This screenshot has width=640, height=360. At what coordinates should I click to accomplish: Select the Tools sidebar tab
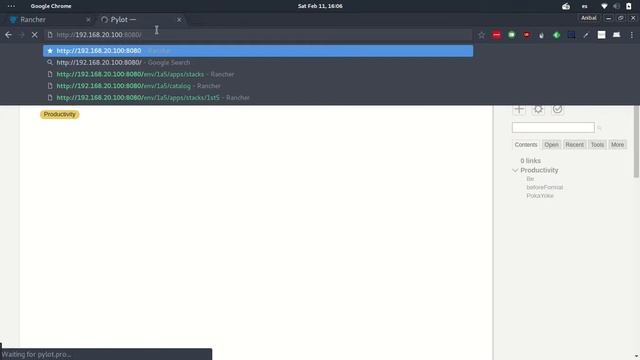click(x=597, y=144)
